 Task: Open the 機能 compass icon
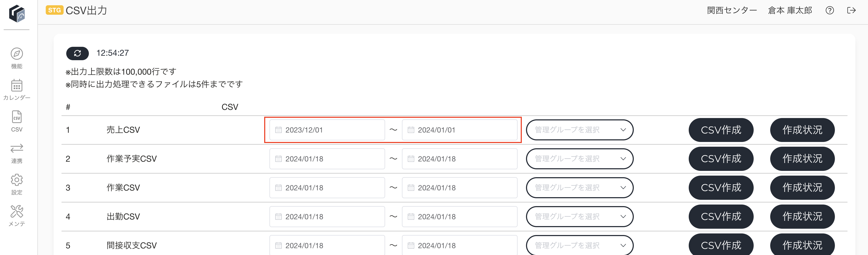tap(17, 54)
